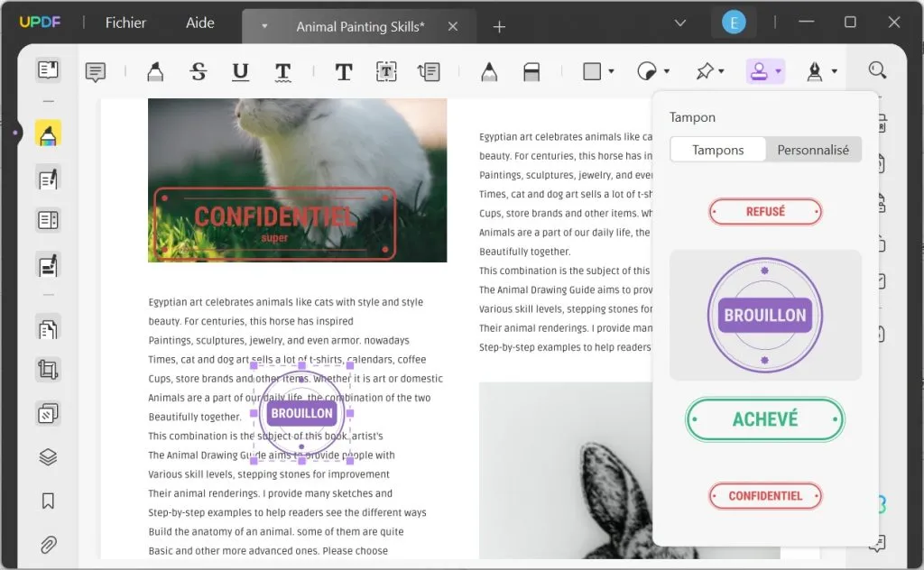Select the Eraser tool

tap(531, 72)
